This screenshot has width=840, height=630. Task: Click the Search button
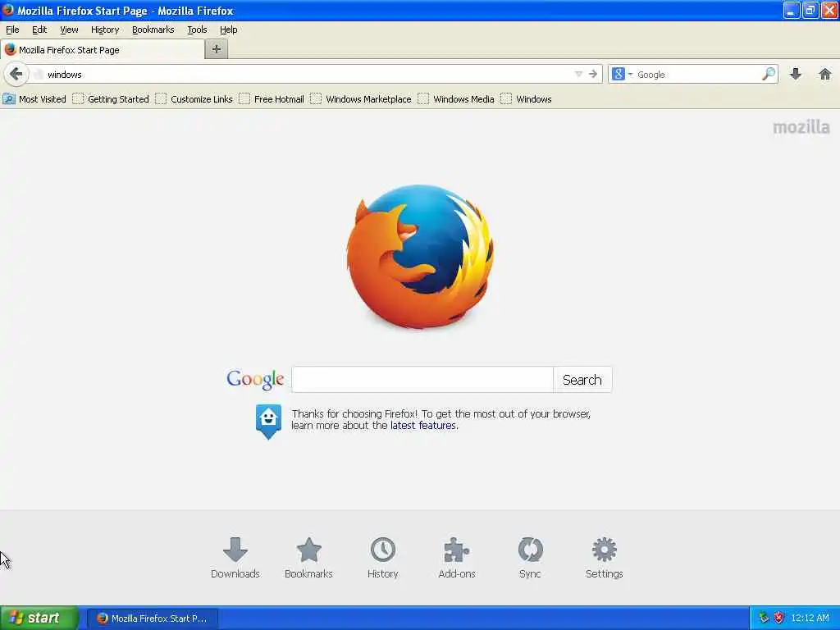[582, 379]
